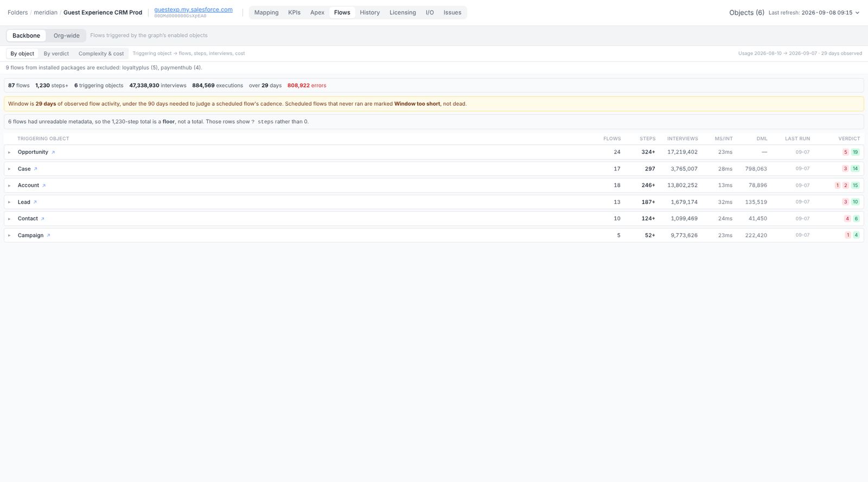Click green verdict badge 19 on Opportunity row

855,153
